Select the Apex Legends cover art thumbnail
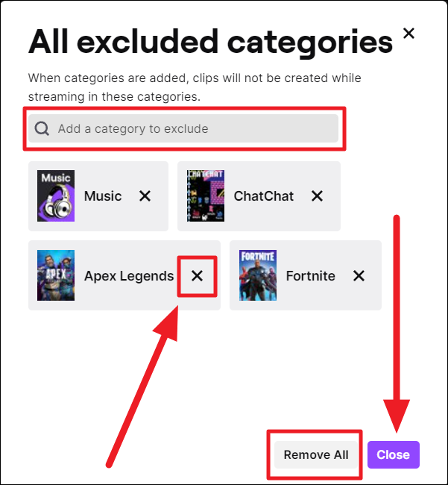Viewport: 448px width, 485px height. pyautogui.click(x=56, y=275)
